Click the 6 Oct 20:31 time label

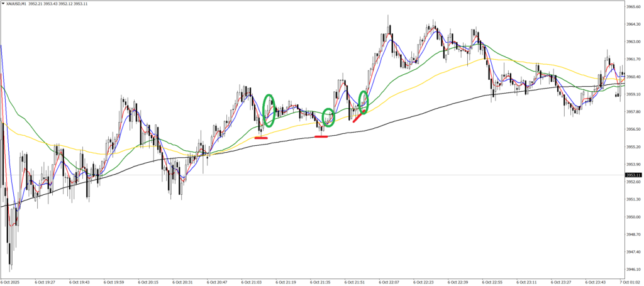[x=184, y=282]
